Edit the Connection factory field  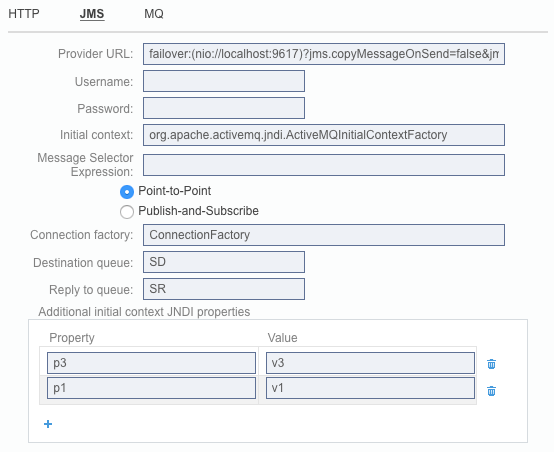point(324,235)
